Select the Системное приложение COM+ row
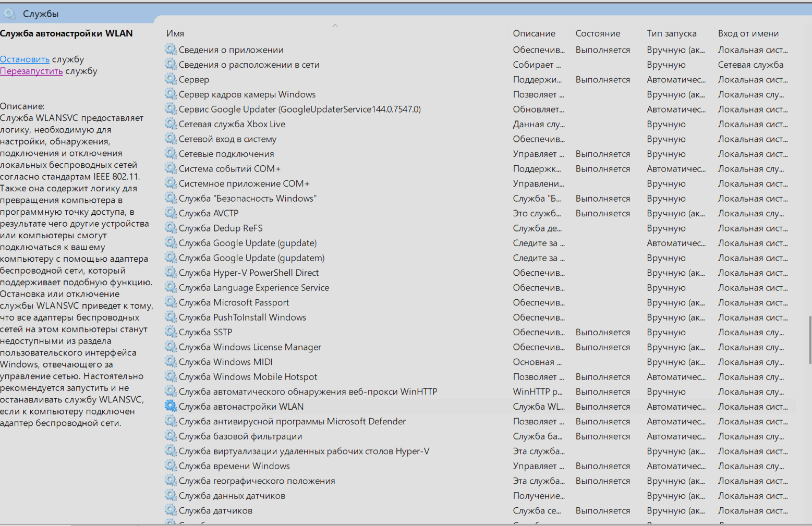812x526 pixels. [480, 184]
